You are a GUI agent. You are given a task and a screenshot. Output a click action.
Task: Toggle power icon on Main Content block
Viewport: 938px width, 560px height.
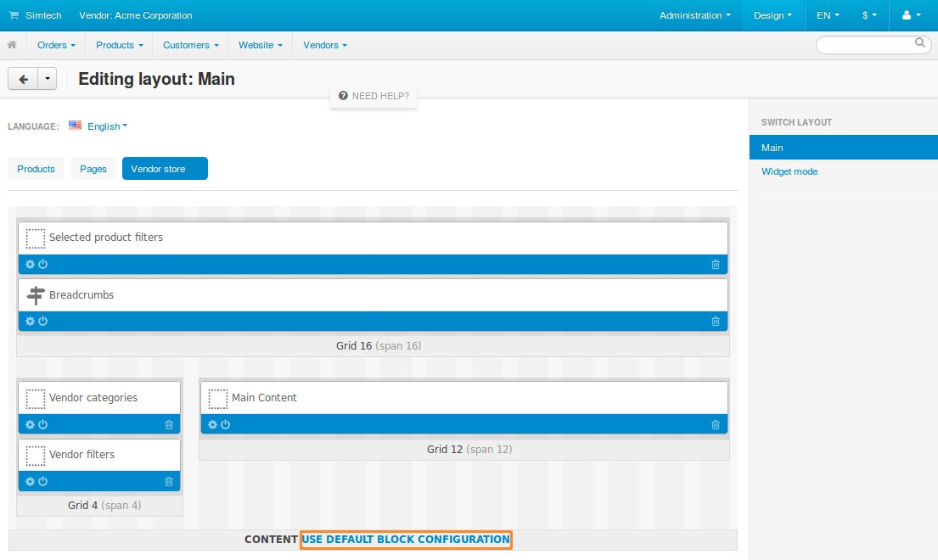(226, 424)
